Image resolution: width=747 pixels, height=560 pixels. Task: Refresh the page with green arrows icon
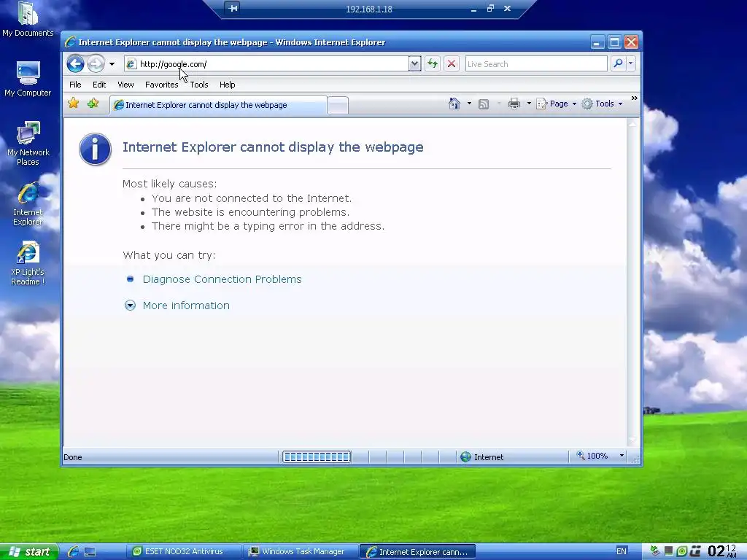coord(432,64)
